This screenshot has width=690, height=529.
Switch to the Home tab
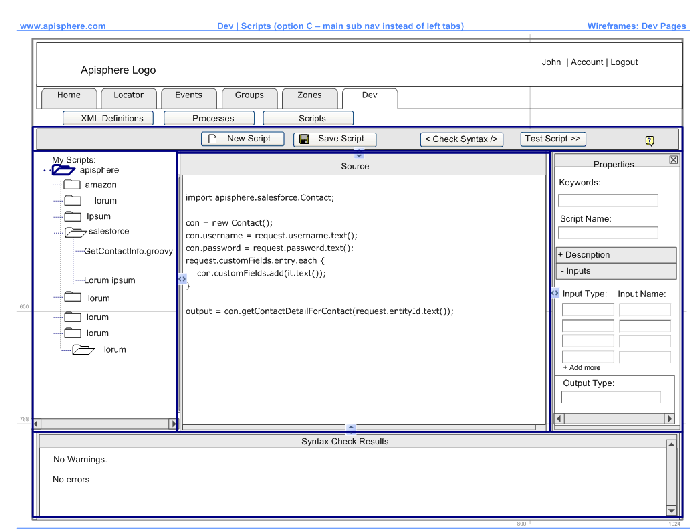[69, 97]
